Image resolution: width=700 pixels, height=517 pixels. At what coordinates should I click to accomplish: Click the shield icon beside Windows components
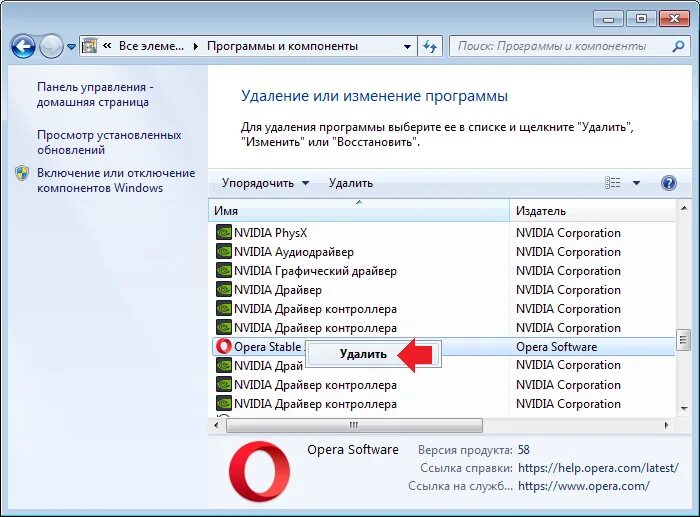click(22, 173)
